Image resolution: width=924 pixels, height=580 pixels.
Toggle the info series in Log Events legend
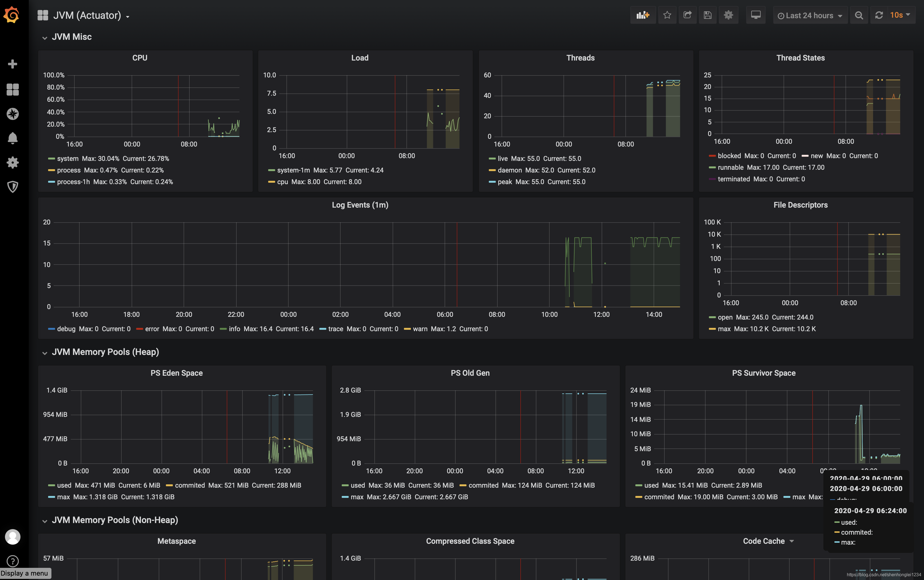pos(234,329)
